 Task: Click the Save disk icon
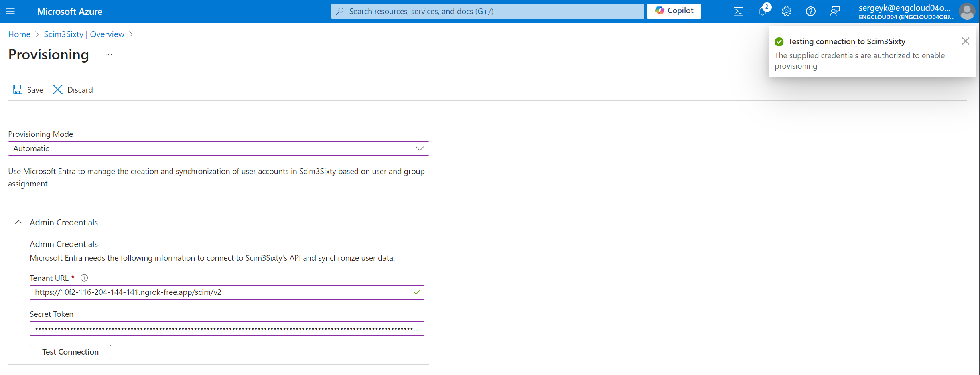pyautogui.click(x=18, y=89)
